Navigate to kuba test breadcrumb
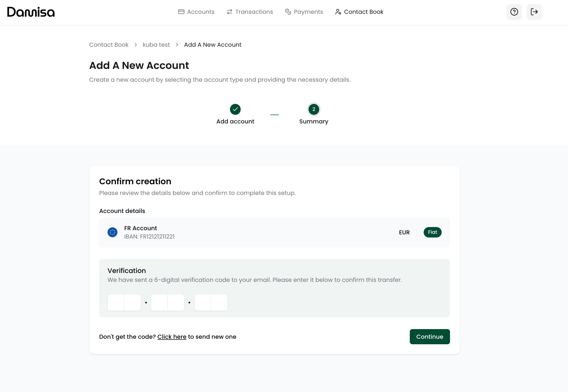The height and width of the screenshot is (392, 568). coord(156,45)
